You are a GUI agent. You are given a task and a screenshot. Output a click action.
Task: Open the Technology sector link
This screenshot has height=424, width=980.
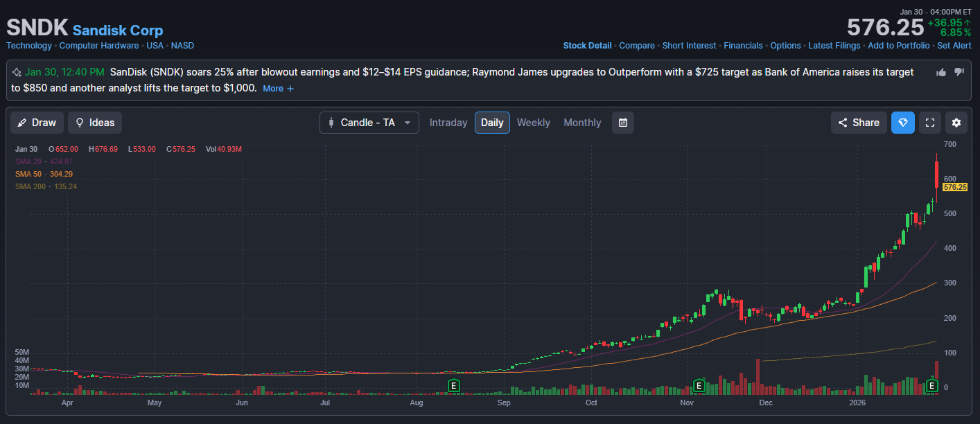[29, 46]
